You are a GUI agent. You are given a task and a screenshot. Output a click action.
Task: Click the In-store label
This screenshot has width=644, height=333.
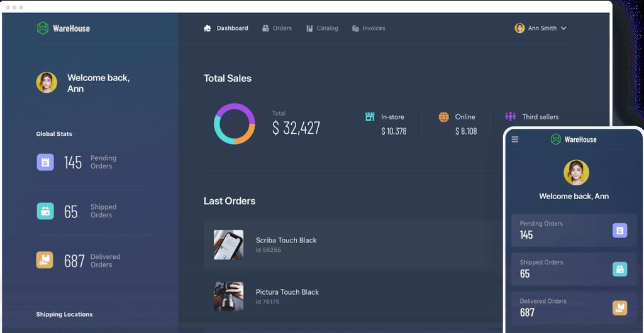392,117
